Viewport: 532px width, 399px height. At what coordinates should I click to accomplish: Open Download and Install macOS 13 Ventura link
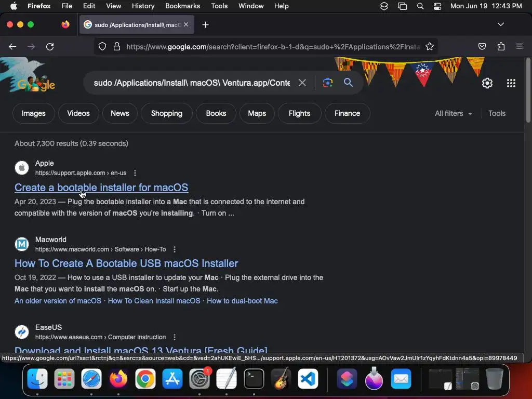point(141,350)
